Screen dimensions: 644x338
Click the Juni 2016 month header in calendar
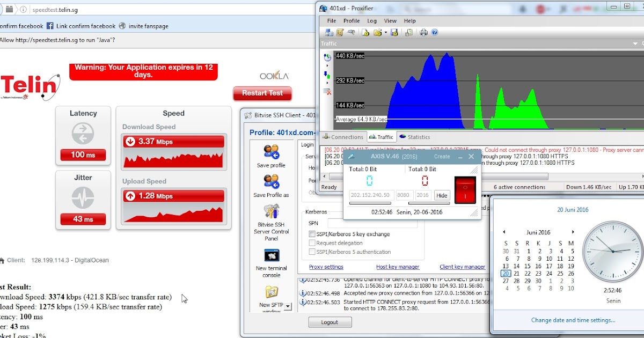pos(538,232)
